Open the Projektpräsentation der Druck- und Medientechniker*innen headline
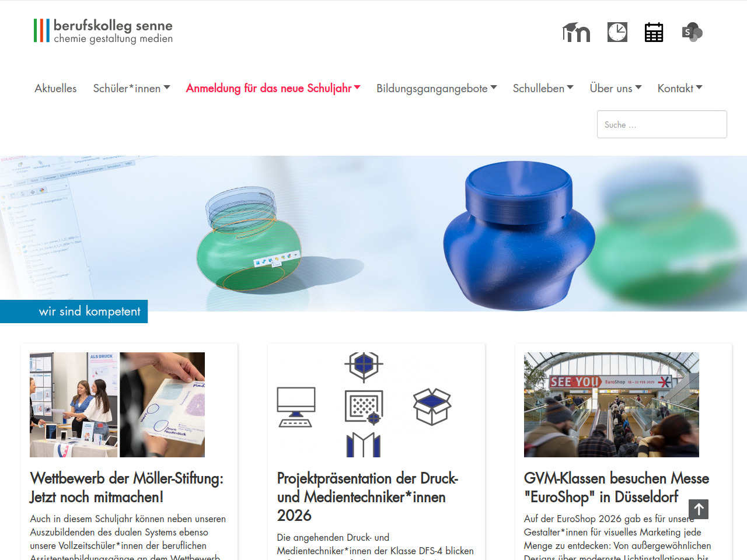 368,497
